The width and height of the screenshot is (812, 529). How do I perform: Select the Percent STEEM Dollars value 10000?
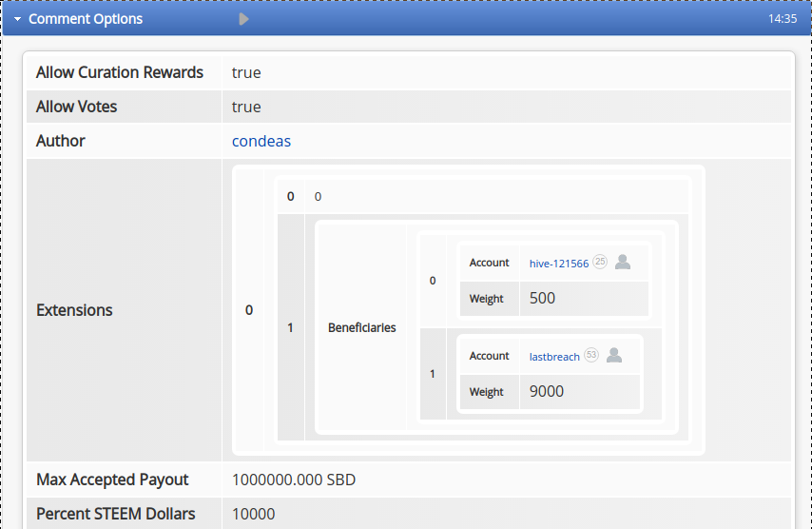tap(253, 514)
